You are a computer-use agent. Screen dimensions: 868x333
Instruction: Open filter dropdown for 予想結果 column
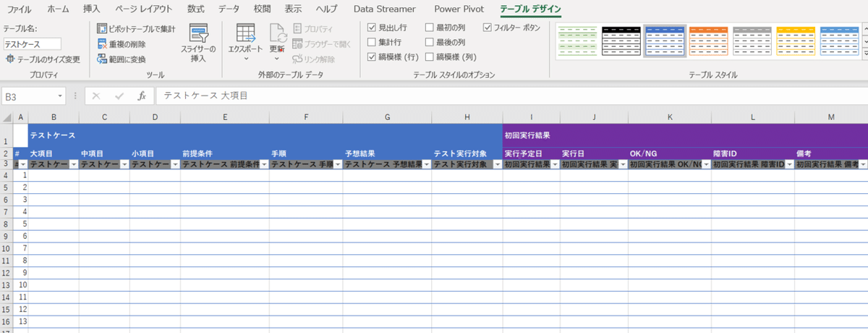pos(427,165)
